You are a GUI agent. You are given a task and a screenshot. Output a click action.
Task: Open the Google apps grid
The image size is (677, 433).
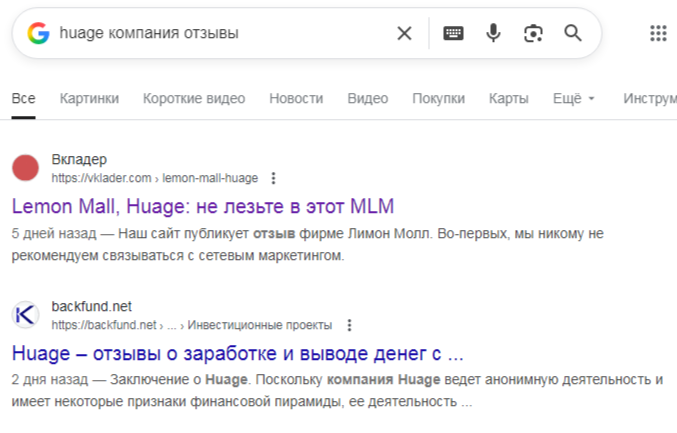coord(658,34)
